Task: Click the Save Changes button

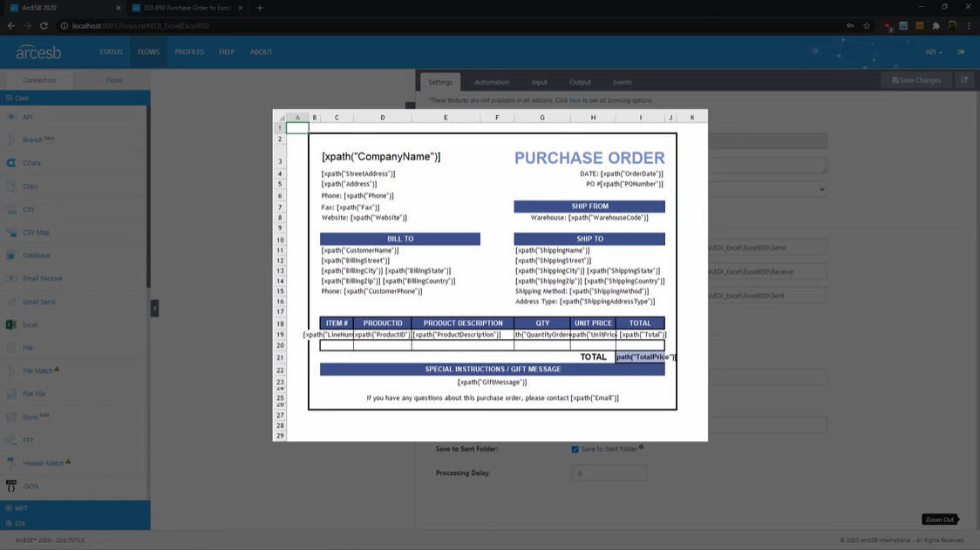Action: point(917,80)
